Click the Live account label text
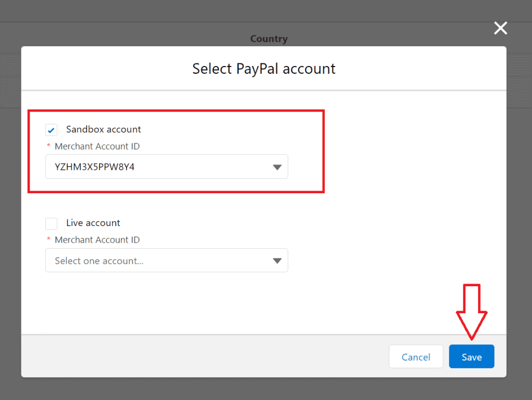 click(x=93, y=223)
